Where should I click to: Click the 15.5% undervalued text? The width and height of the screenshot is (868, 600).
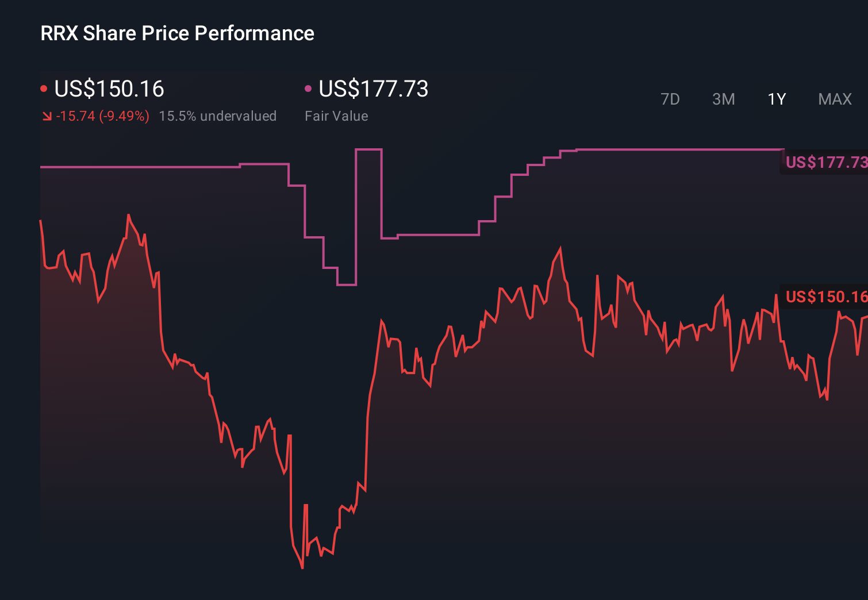pos(218,116)
